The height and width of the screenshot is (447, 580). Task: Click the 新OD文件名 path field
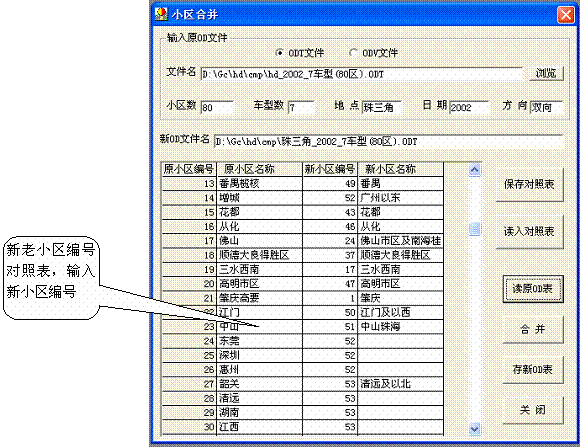[x=388, y=141]
